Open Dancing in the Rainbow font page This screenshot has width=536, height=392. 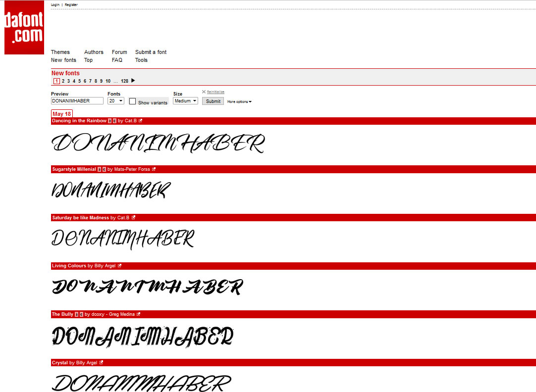pos(79,121)
